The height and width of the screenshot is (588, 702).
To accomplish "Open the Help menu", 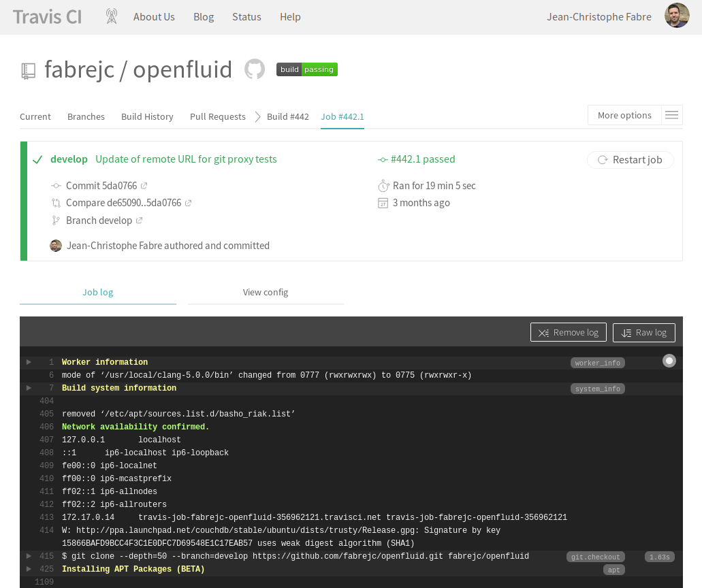I will click(290, 17).
